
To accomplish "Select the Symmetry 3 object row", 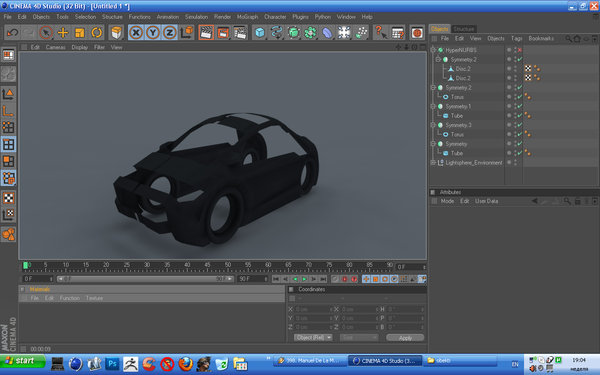I will [458, 125].
